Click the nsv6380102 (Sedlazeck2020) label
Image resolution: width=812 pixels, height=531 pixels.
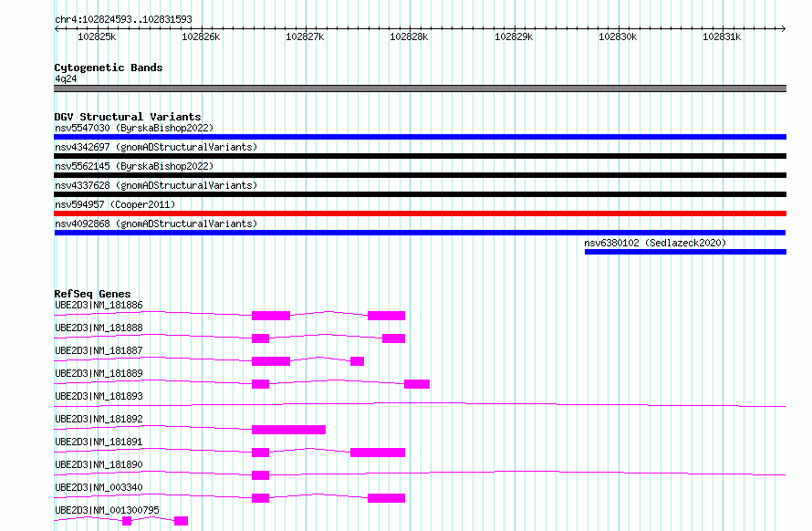[655, 243]
